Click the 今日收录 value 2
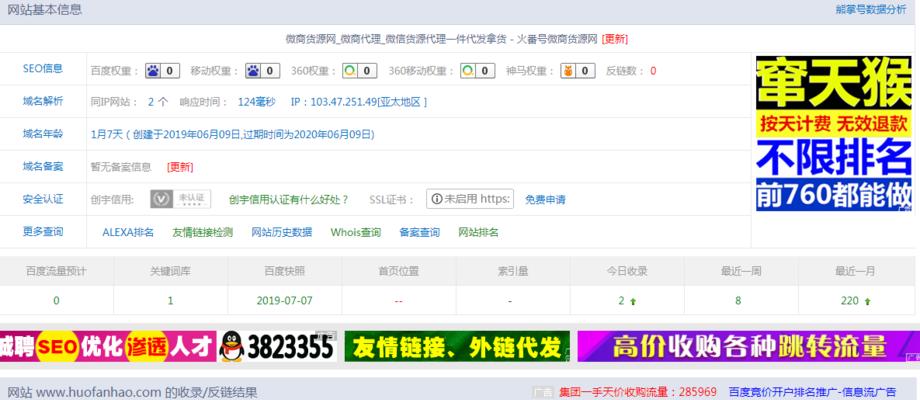The image size is (920, 400). pos(621,301)
